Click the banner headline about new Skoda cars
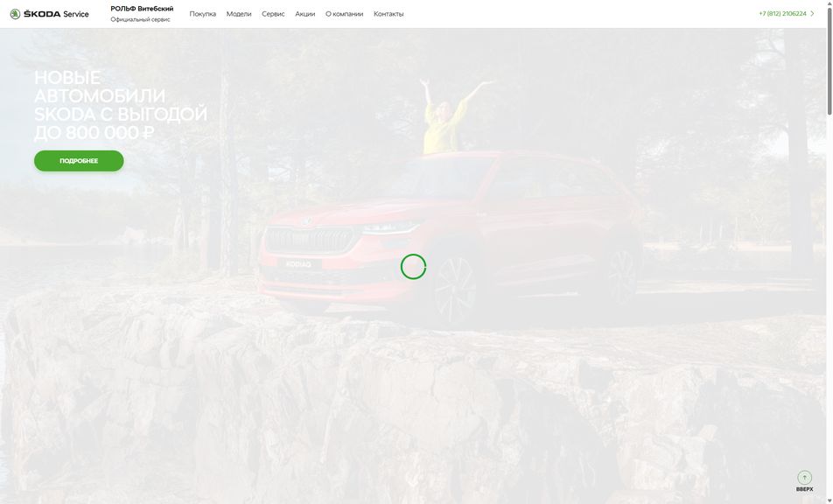833x504 pixels. point(121,105)
